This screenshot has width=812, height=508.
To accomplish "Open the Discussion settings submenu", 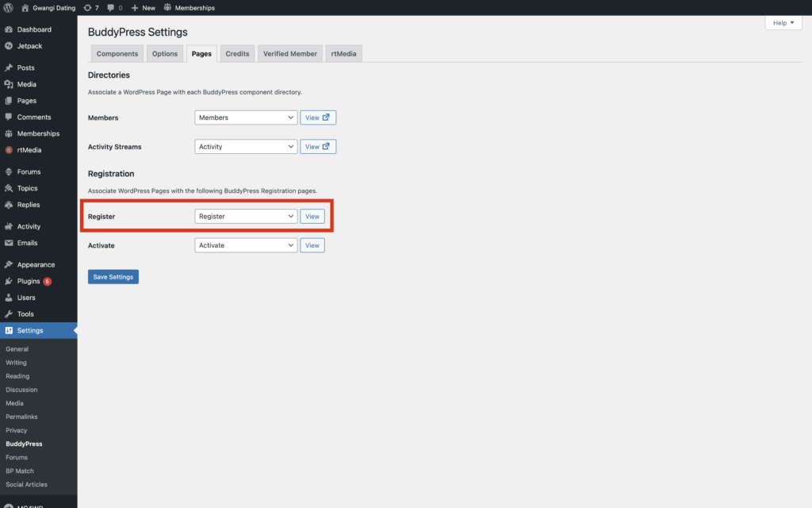I will (21, 389).
